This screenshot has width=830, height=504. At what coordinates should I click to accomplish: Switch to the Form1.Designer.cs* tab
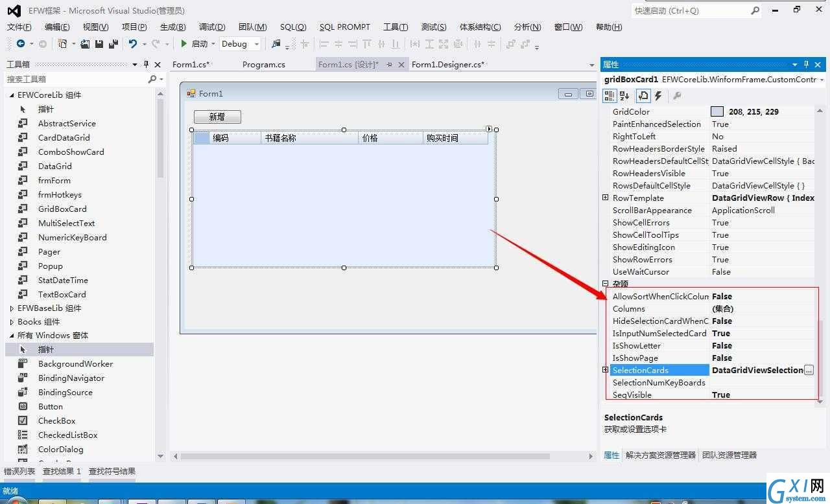448,64
